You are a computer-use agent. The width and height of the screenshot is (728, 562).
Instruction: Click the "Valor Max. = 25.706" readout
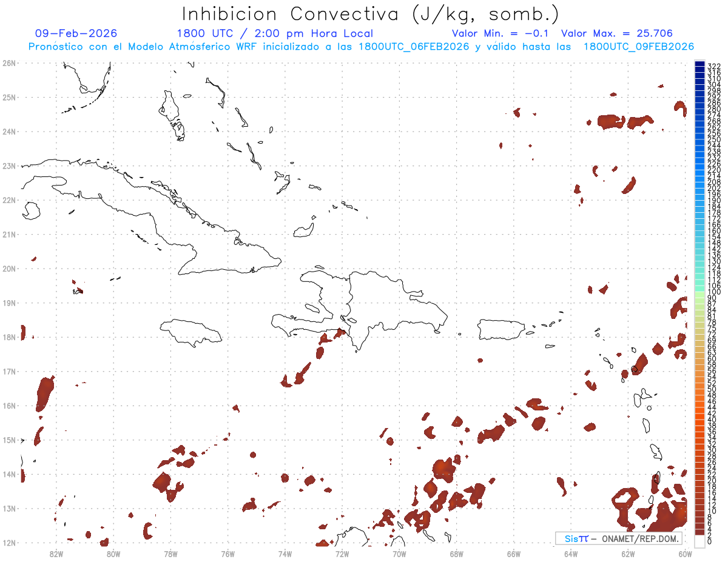pos(617,33)
